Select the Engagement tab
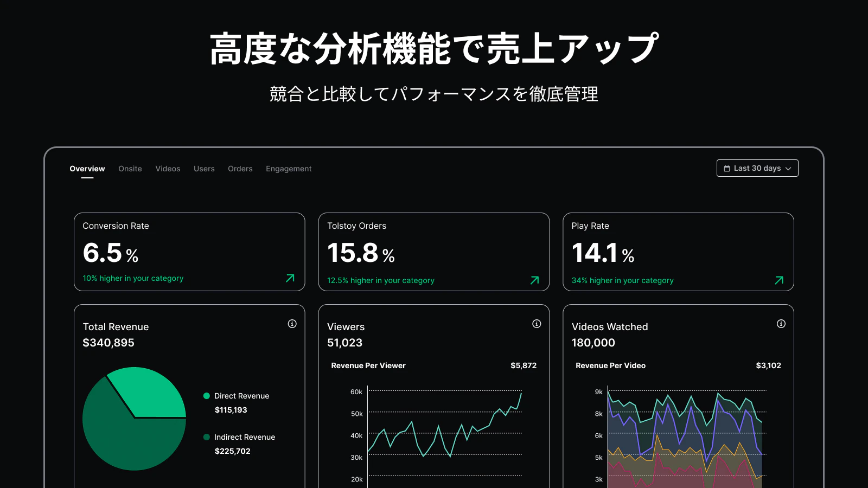The image size is (868, 488). tap(289, 169)
